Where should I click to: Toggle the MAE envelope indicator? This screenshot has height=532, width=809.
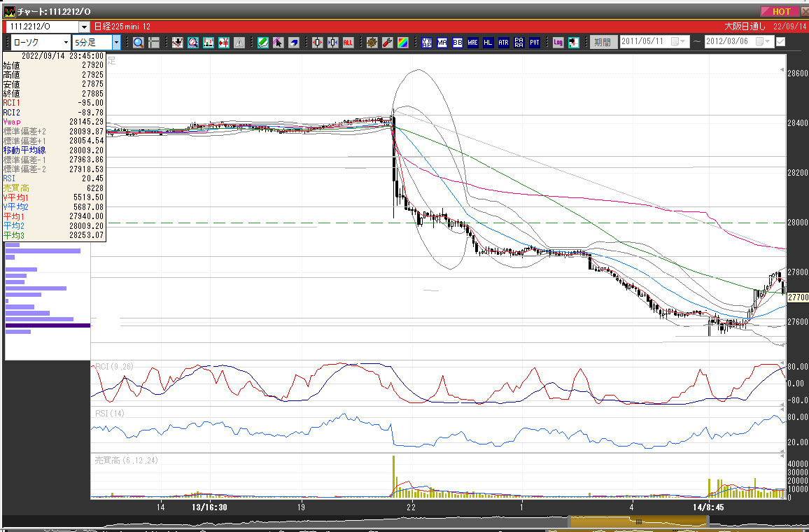coord(472,42)
